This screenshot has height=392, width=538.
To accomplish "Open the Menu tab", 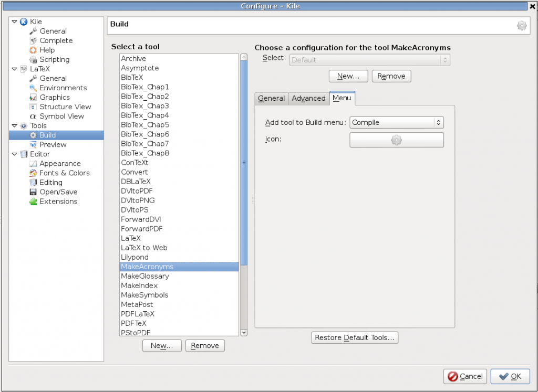I will (x=342, y=98).
